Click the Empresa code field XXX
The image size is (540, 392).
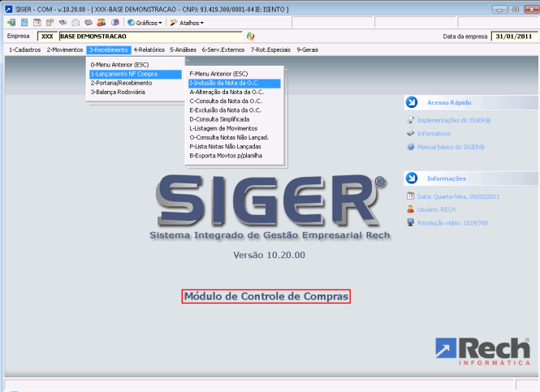click(x=47, y=37)
